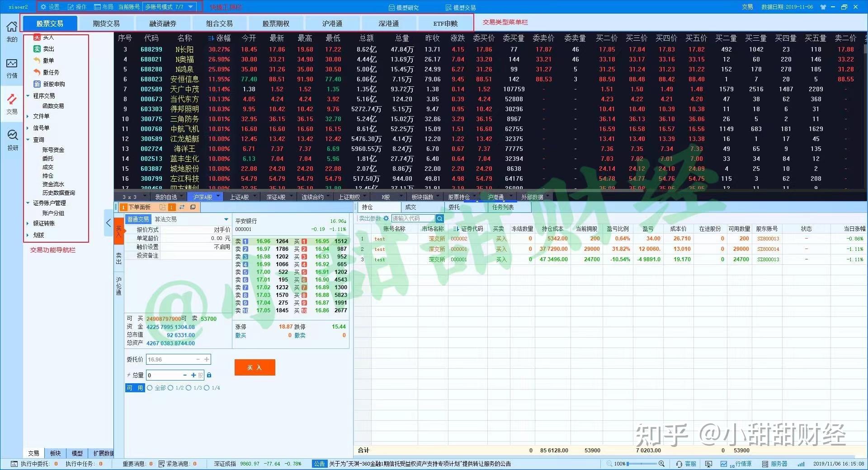The height and width of the screenshot is (470, 868).
Task: Click the swap arrows icon in 下单面板 header
Action: click(182, 207)
